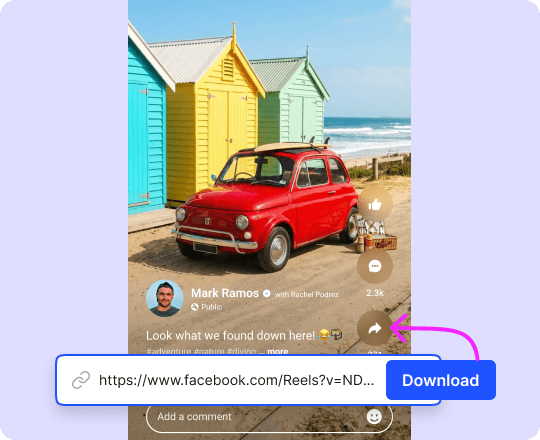The image size is (540, 440).
Task: Open comments via speech bubble icon
Action: (x=375, y=266)
